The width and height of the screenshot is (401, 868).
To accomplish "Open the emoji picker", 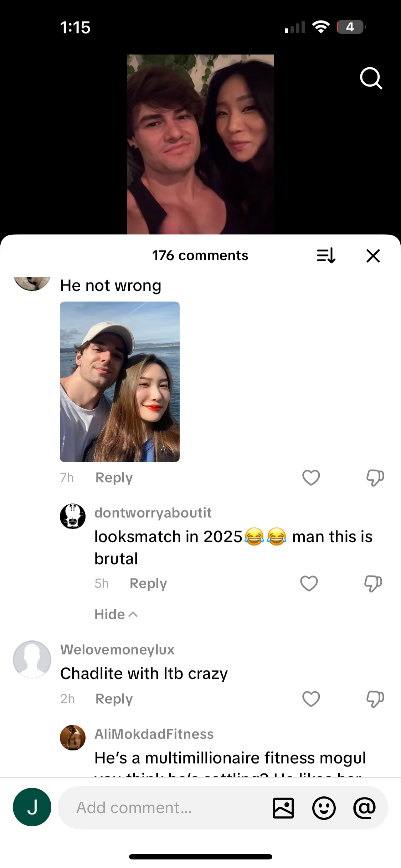I will [324, 808].
